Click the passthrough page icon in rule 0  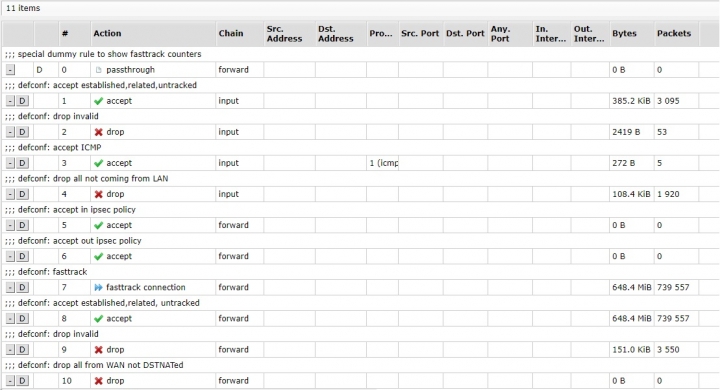[x=98, y=70]
